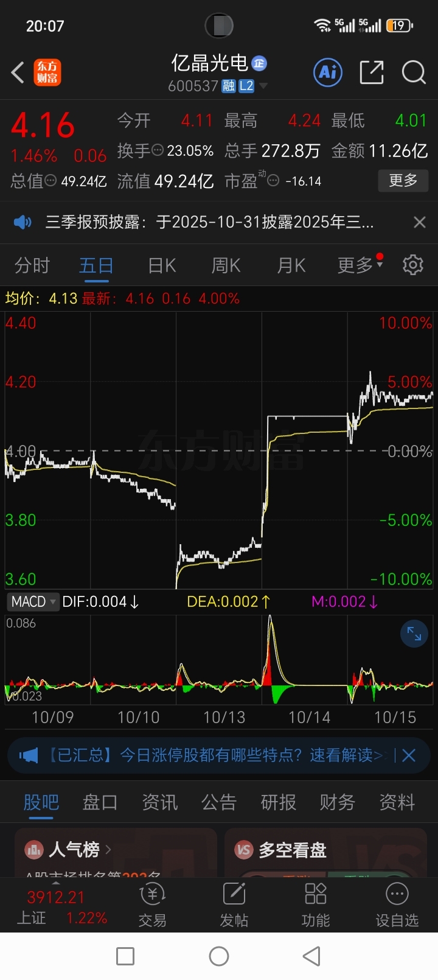Dismiss the 三季报预披露 notice
Screen dimensions: 438x980
coord(420,222)
